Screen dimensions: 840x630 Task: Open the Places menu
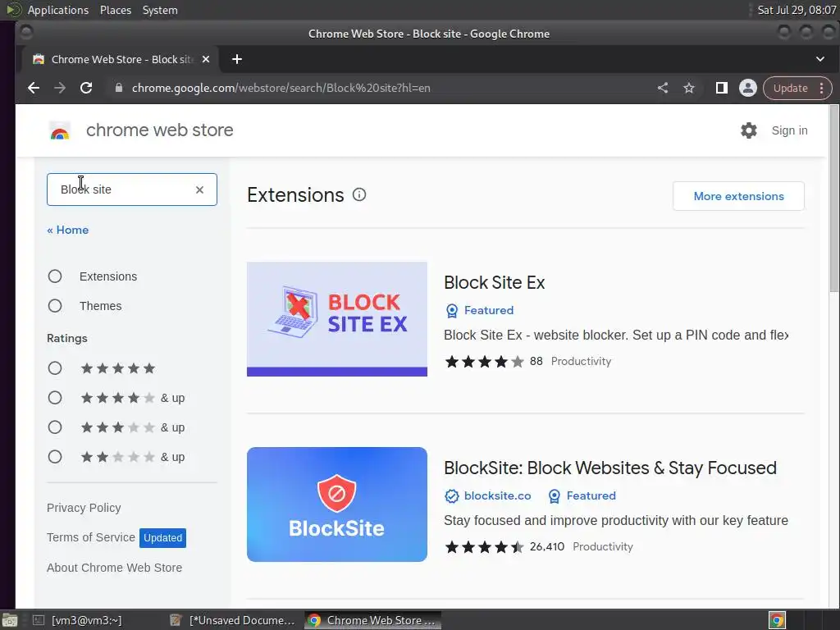[116, 10]
